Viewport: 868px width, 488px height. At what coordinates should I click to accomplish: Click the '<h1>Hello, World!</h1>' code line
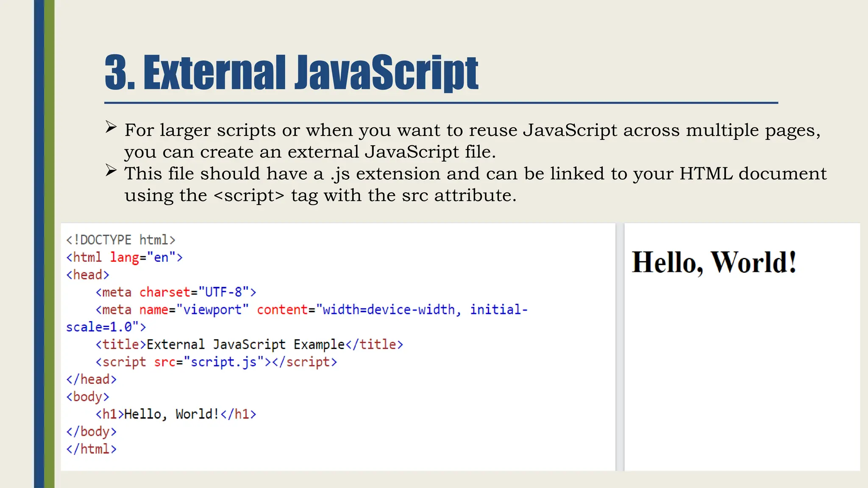click(176, 414)
